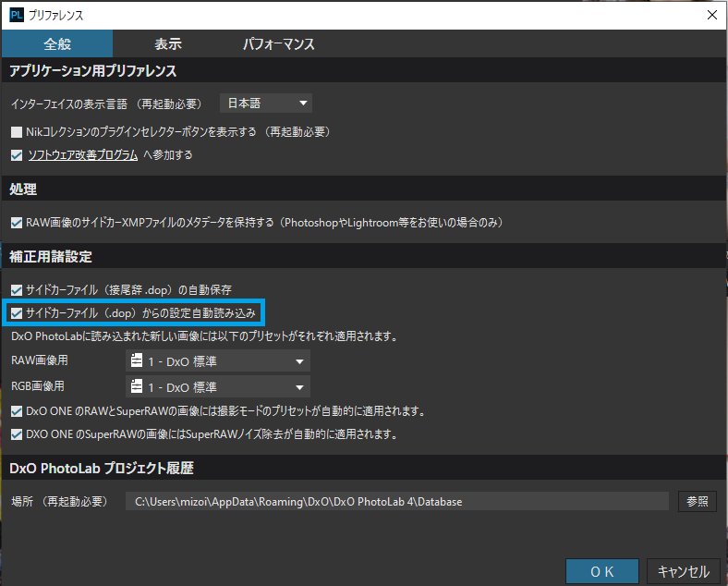
Task: Toggle サイドカーファイル（接尾辞 .dop）の自動保存 checkbox
Action: click(17, 290)
